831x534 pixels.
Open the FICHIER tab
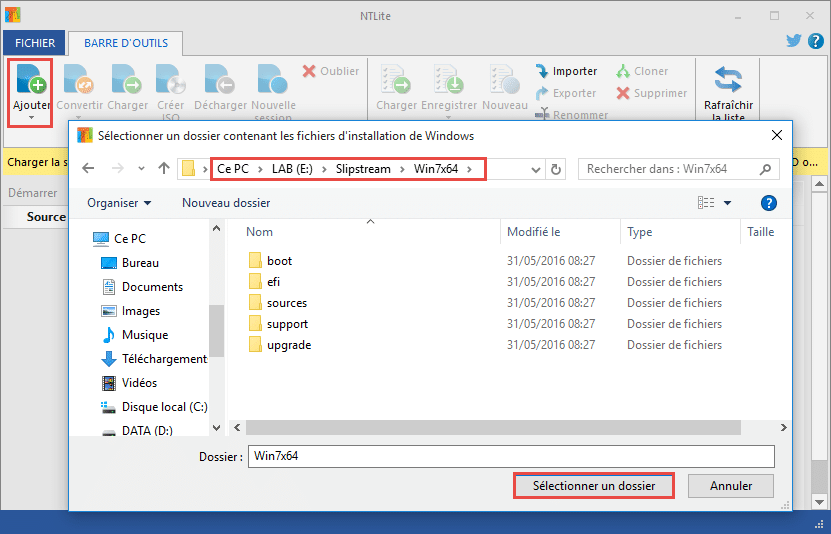(x=34, y=43)
